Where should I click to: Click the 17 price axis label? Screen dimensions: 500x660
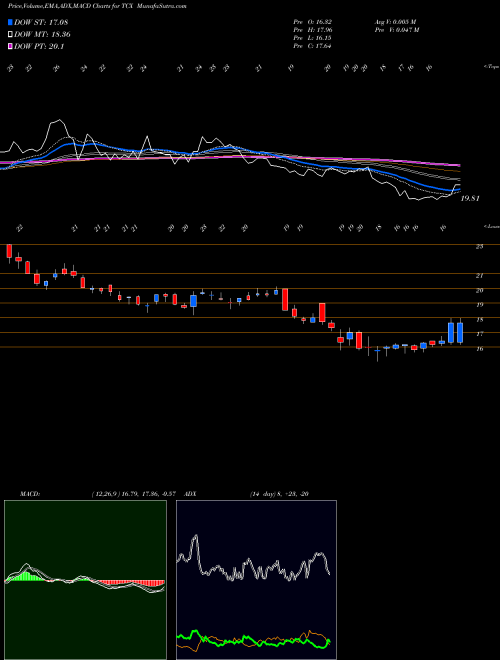coord(479,334)
